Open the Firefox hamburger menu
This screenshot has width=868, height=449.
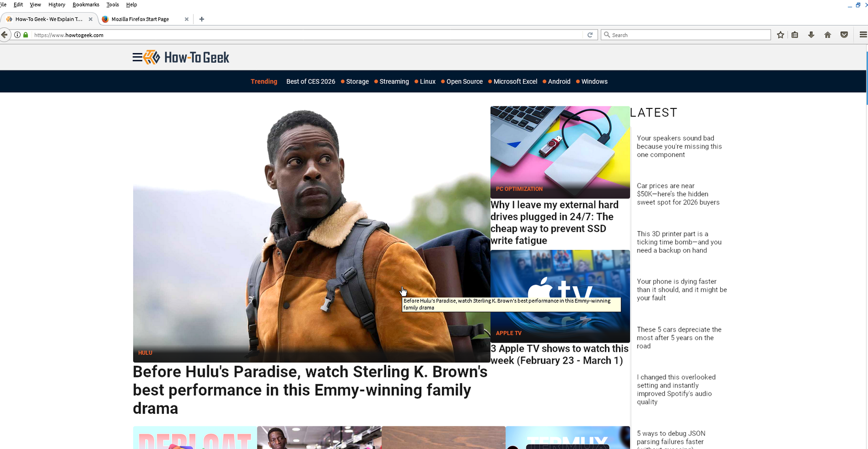(863, 35)
